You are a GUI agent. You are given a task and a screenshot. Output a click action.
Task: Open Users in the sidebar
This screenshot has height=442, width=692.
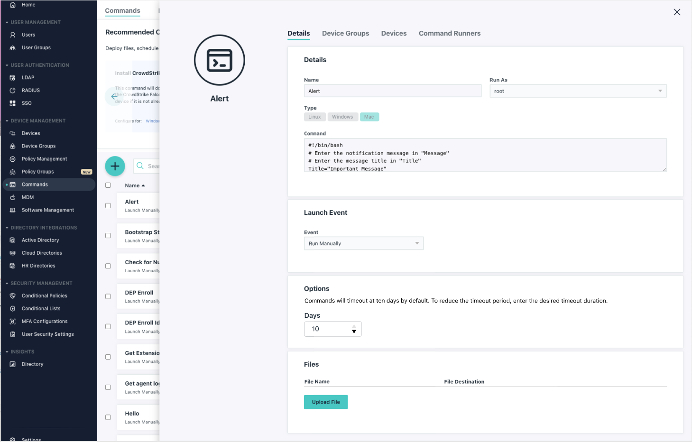(28, 34)
